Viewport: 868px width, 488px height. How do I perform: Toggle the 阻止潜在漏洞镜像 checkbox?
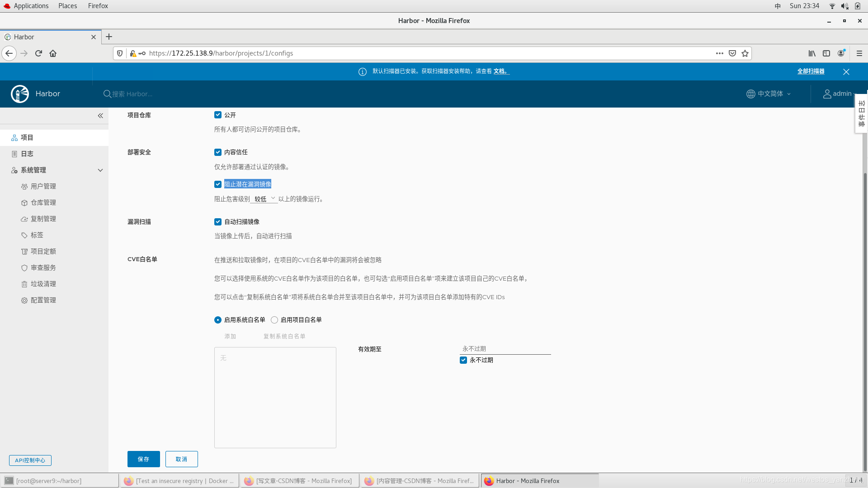point(218,184)
